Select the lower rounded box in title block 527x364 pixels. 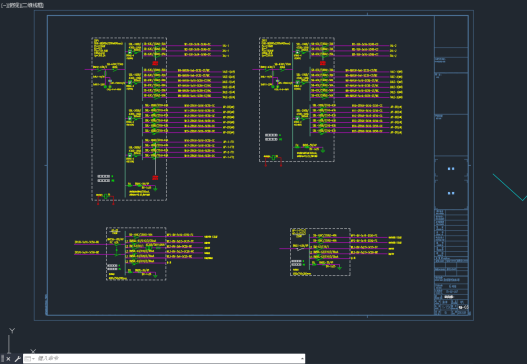tap(451, 194)
